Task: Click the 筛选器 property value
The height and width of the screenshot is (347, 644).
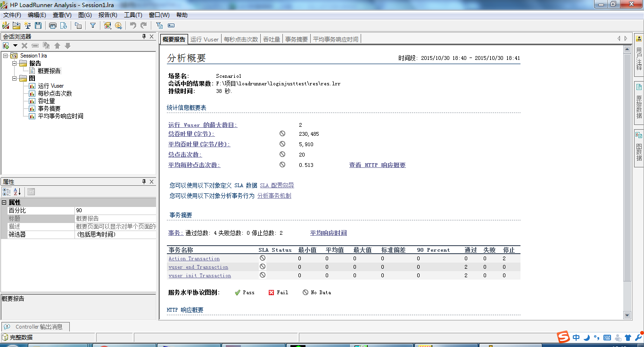Action: click(115, 234)
